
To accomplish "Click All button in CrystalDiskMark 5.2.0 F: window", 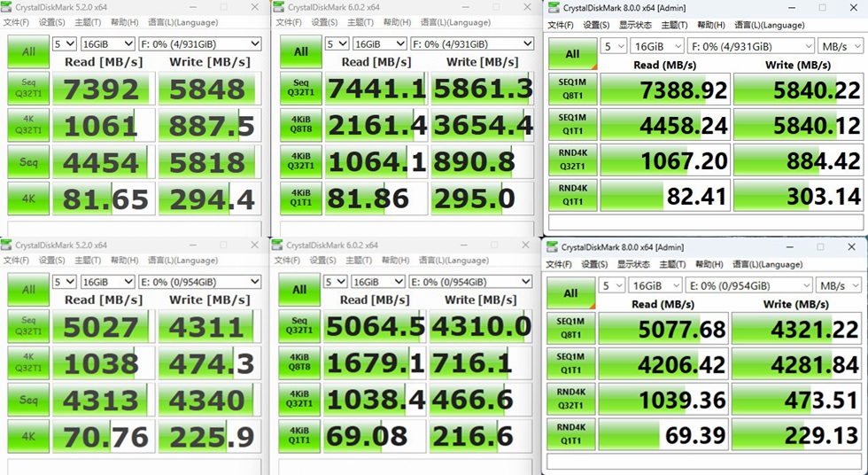I will (x=28, y=52).
